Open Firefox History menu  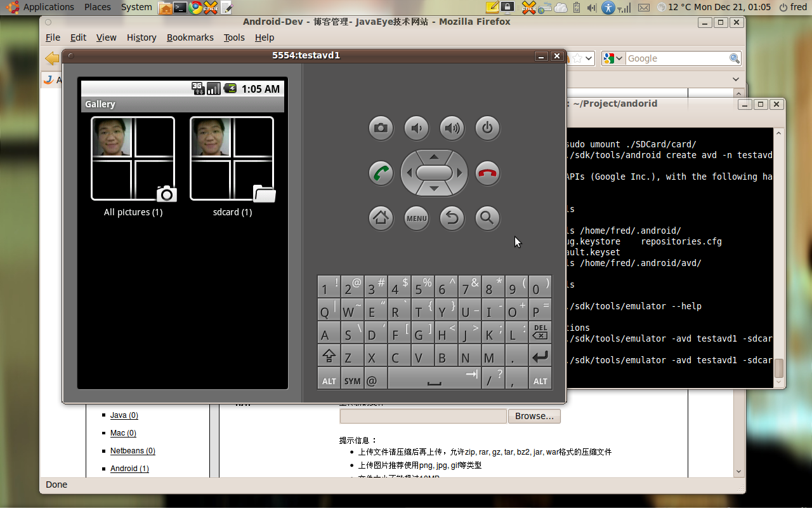point(141,37)
